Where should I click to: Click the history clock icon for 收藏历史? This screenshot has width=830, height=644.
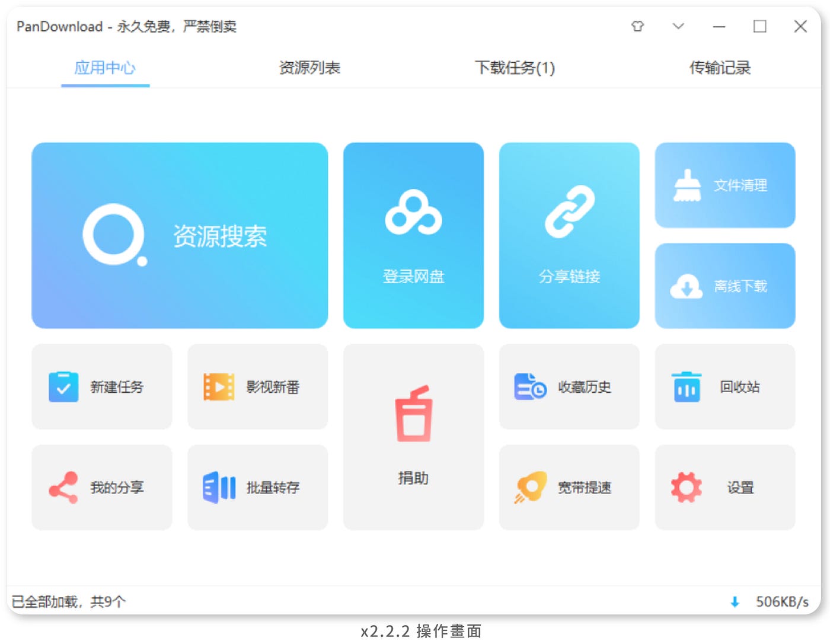(x=531, y=387)
